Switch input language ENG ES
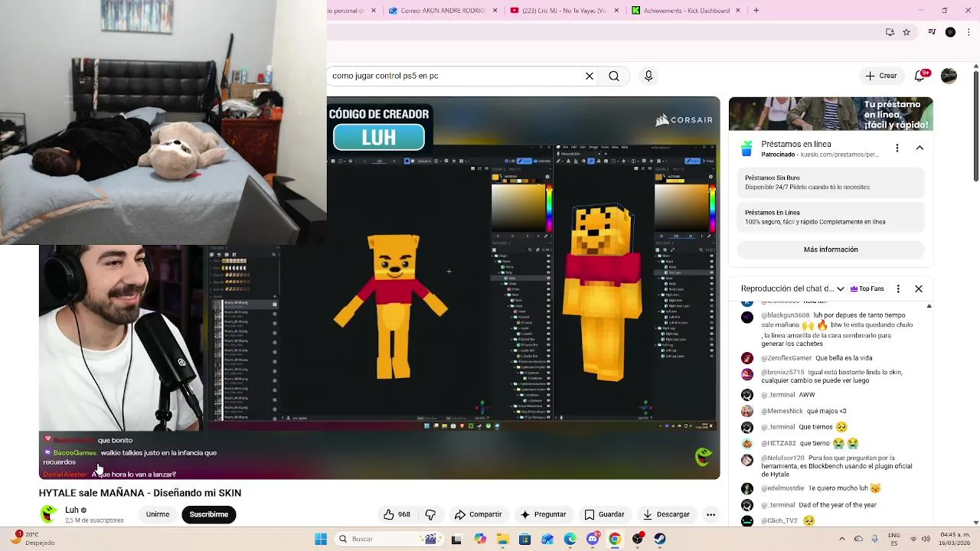 893,539
